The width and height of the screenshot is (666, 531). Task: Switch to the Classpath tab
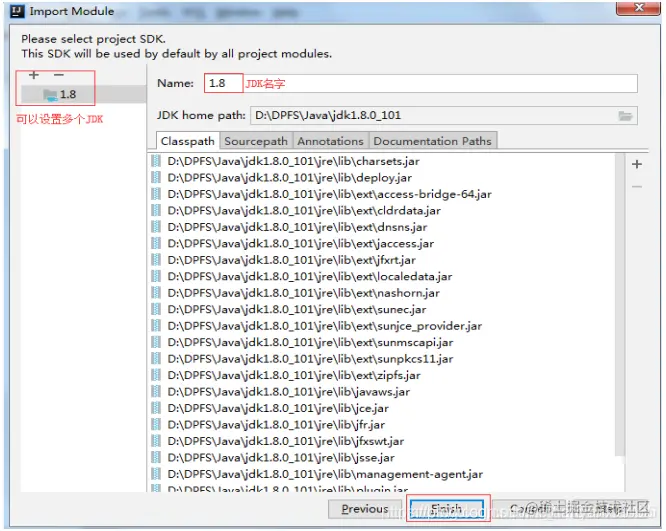[x=187, y=141]
